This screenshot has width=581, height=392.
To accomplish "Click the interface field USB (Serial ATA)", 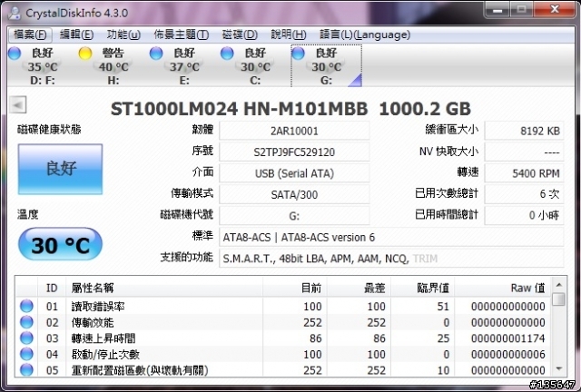I will coord(294,173).
